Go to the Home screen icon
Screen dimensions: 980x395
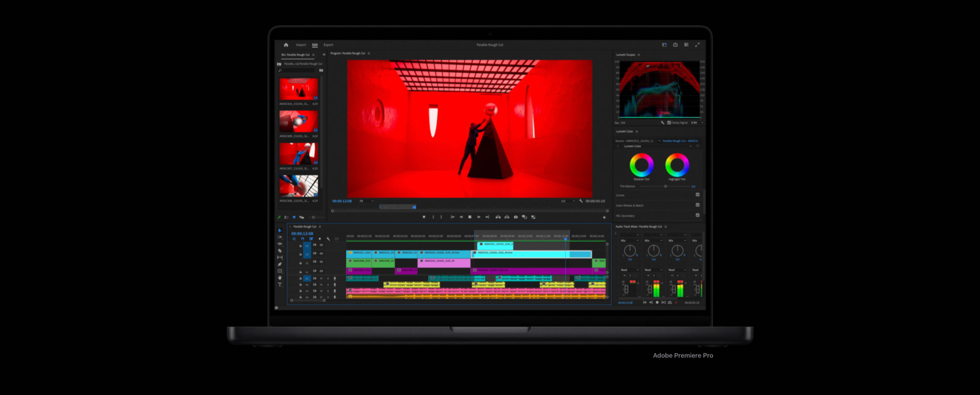click(286, 45)
